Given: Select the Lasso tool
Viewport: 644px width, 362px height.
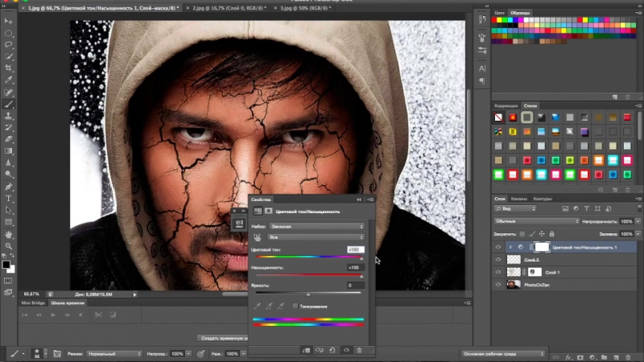Looking at the screenshot, I should pos(9,46).
